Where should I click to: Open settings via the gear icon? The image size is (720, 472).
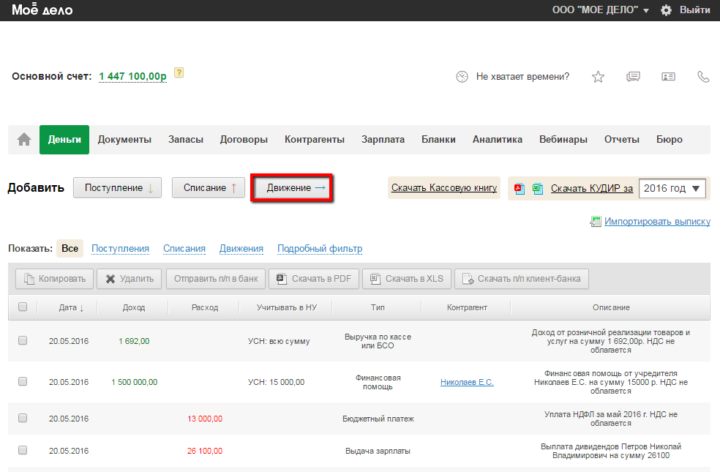[666, 10]
